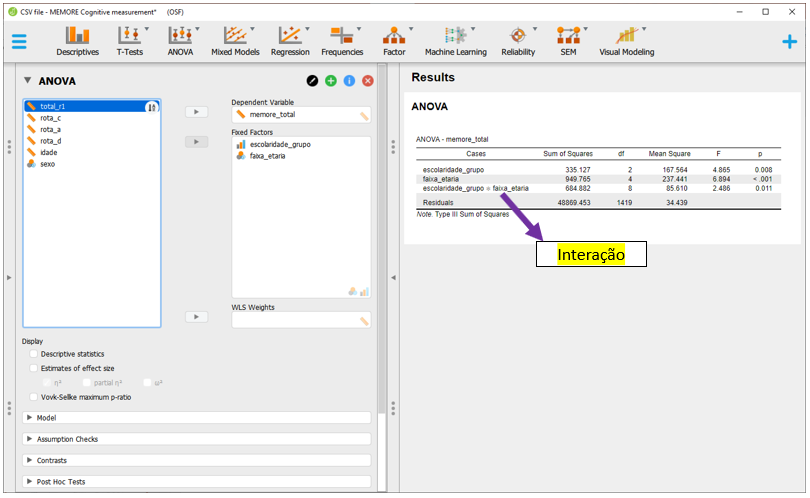Collapse the ANOVA panel with its triangle
The height and width of the screenshot is (498, 810).
pos(28,81)
